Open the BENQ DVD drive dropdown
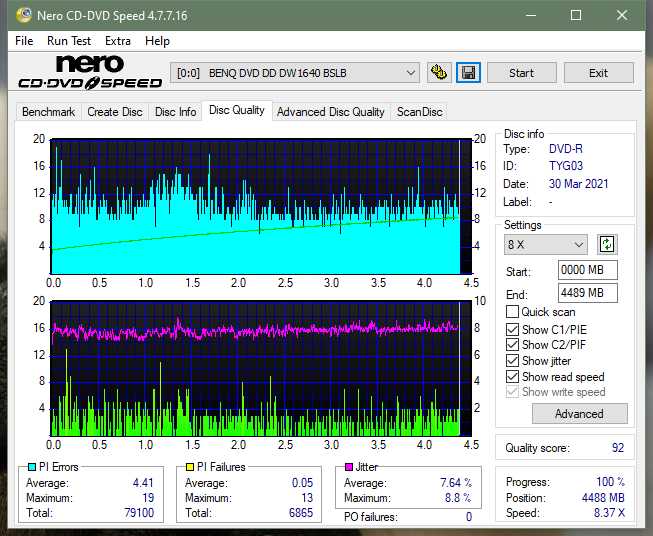The image size is (653, 536). 294,73
